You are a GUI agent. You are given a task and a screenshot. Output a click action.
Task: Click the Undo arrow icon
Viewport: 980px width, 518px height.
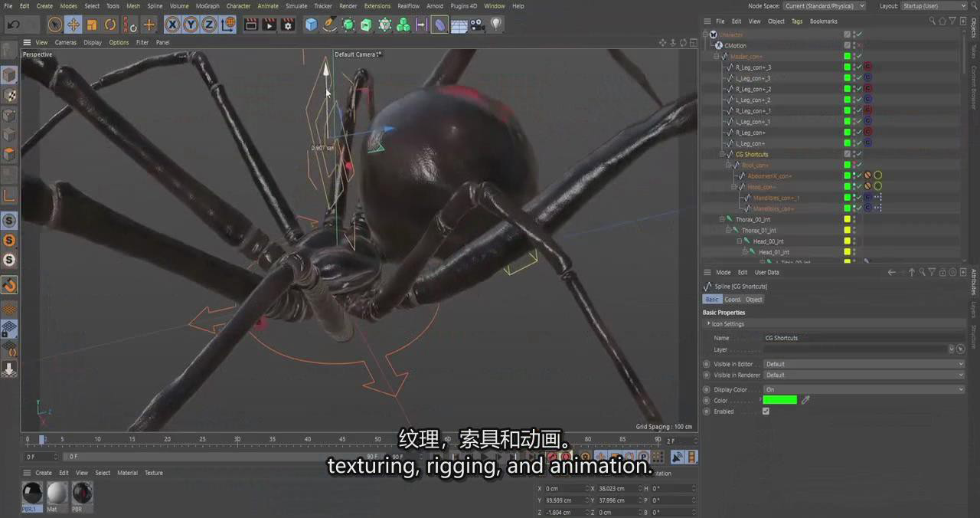pos(13,25)
